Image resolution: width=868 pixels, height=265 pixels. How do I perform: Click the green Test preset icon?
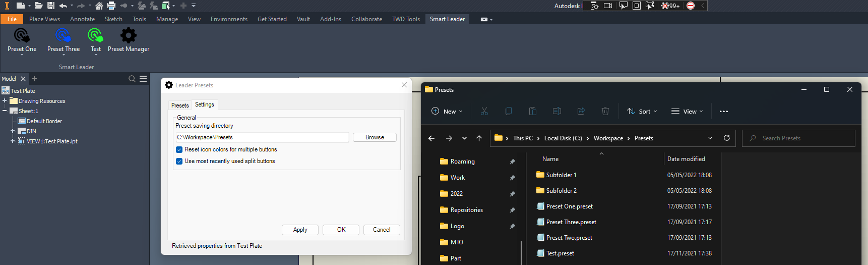coord(95,36)
